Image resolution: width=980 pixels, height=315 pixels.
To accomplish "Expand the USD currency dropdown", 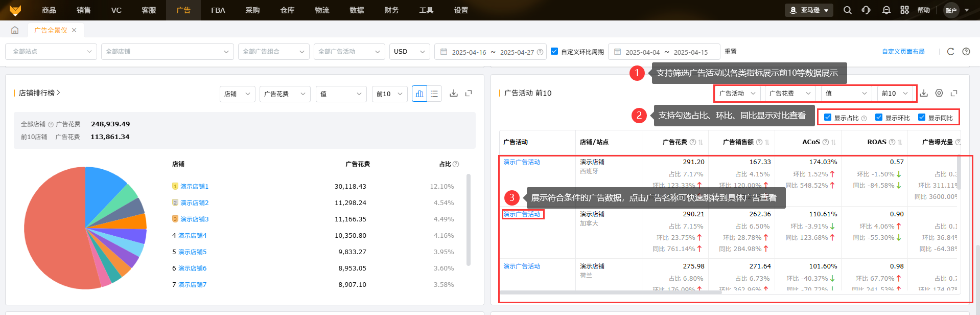I will point(409,52).
